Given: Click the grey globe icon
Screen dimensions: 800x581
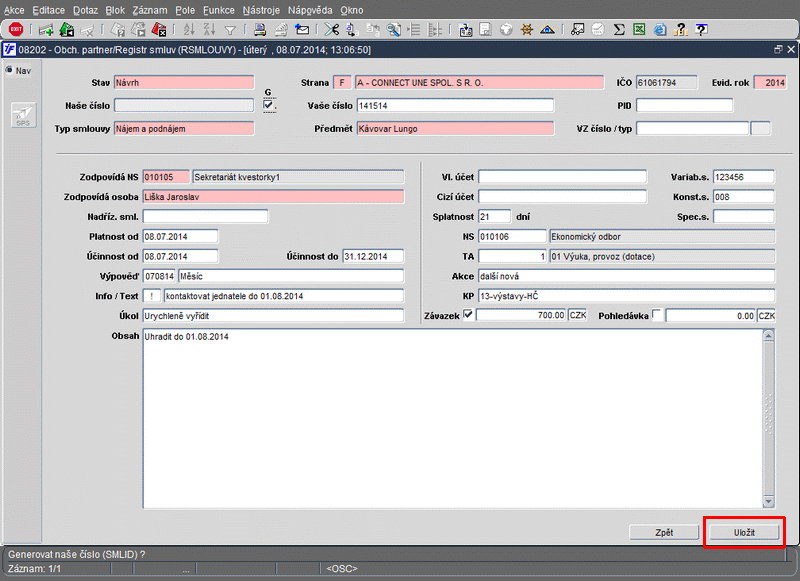Looking at the screenshot, I should click(506, 30).
